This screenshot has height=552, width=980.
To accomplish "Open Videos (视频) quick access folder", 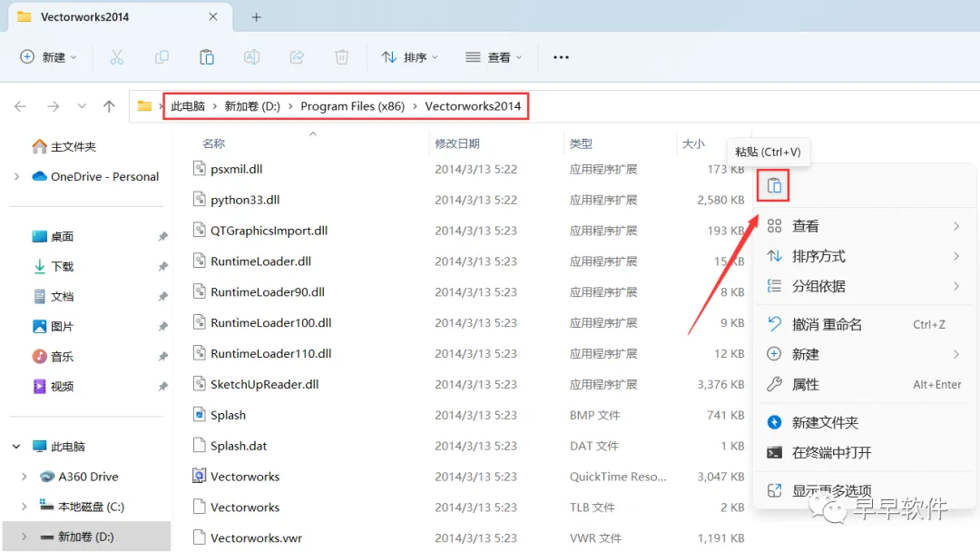I will click(54, 387).
